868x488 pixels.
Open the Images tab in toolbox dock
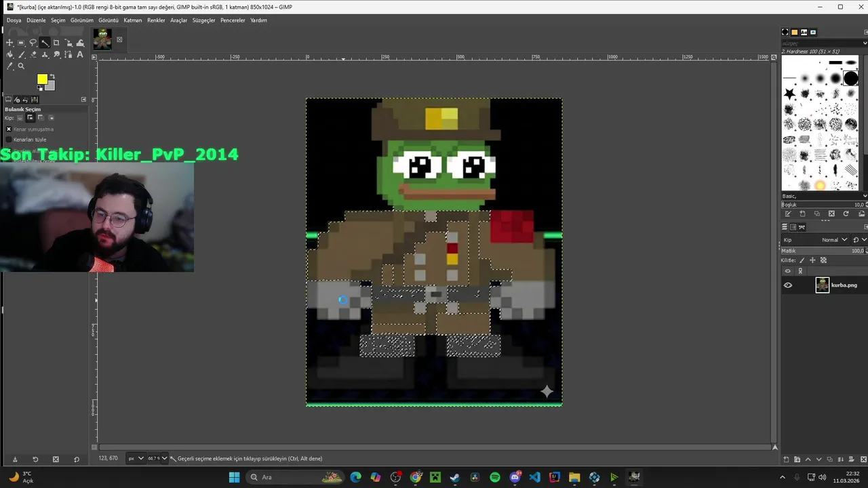[x=35, y=100]
